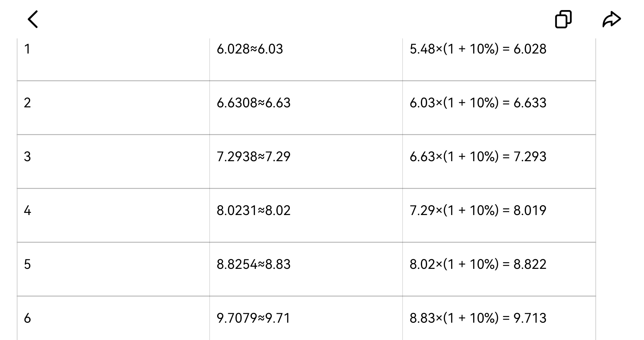Click formula 5.48×(1 + 10%) = 6.028

pyautogui.click(x=478, y=49)
